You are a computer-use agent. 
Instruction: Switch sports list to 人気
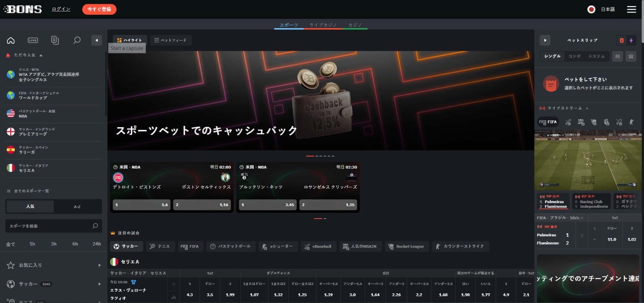[30, 206]
